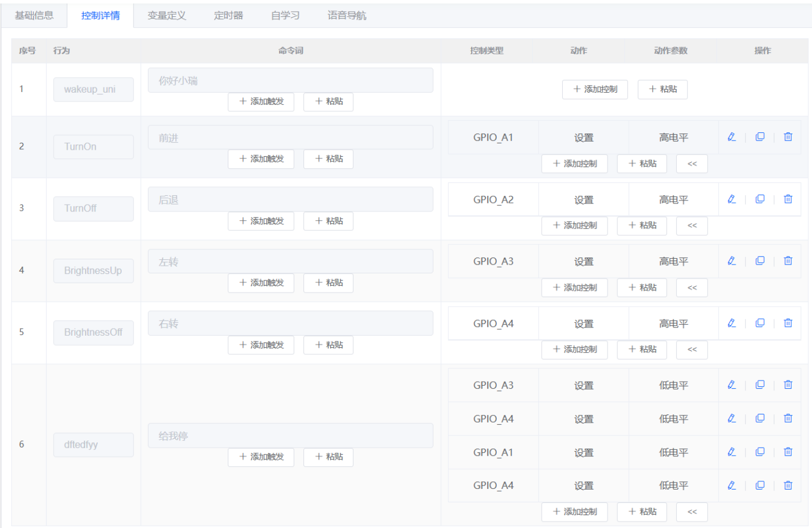Copy the GPIO_A4 control in BrightnessOff row

click(760, 323)
